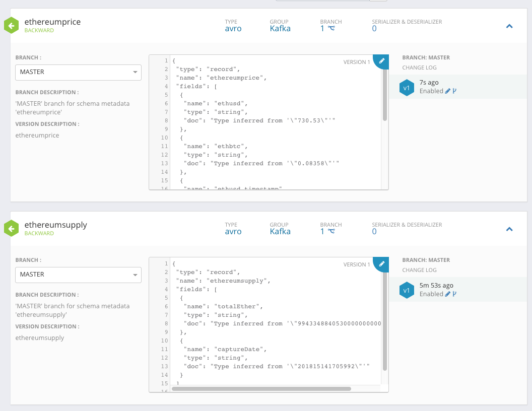Click the green back arrow for ethereumsupply
Screen dimensions: 532x411
point(11,228)
